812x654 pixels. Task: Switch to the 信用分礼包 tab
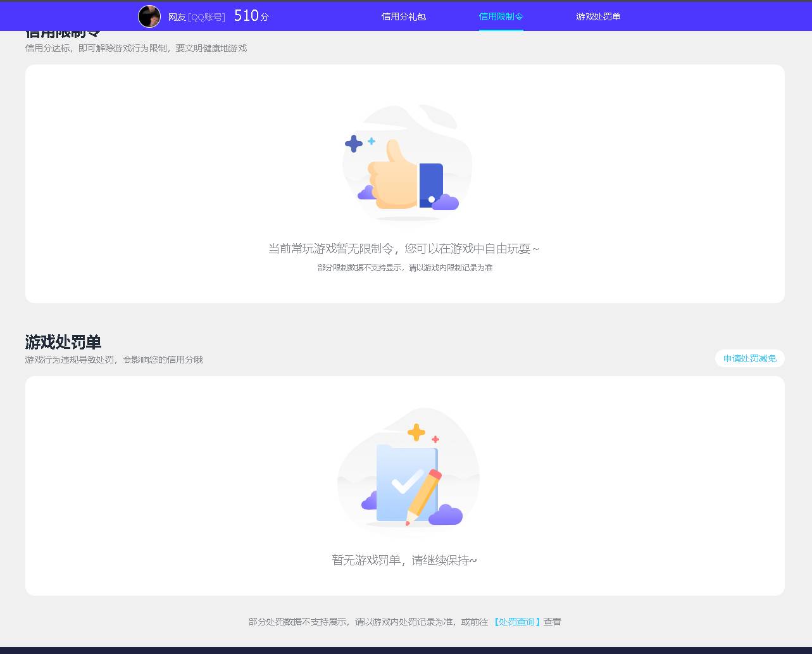click(x=404, y=16)
